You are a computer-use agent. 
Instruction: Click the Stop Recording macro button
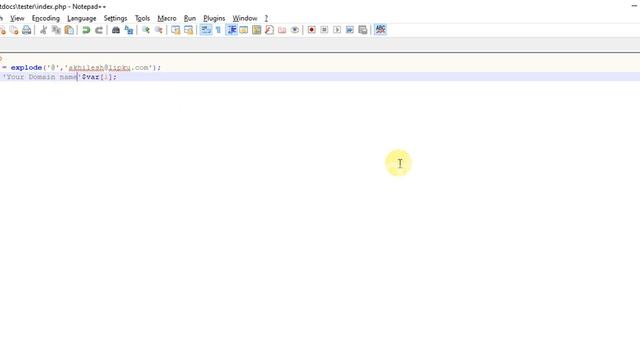[x=324, y=30]
